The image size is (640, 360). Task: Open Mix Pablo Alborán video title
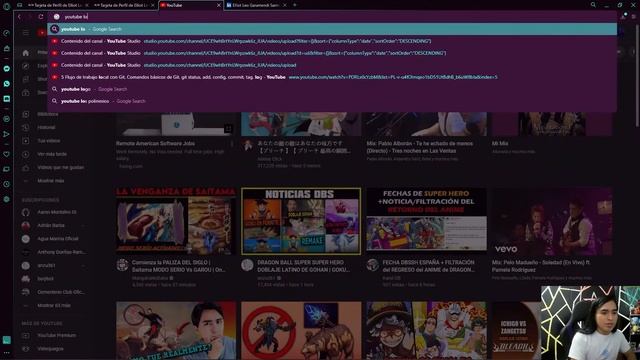click(420, 147)
